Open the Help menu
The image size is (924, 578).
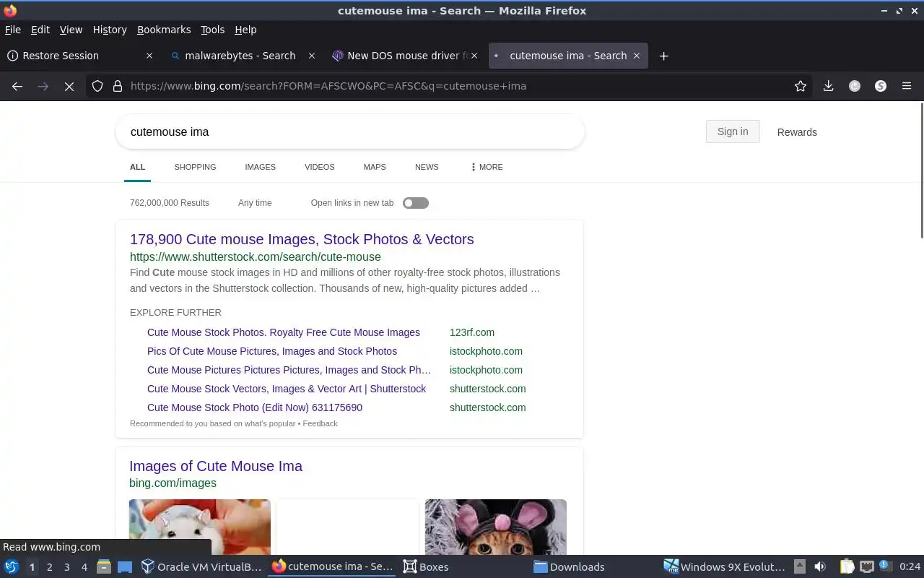point(245,30)
